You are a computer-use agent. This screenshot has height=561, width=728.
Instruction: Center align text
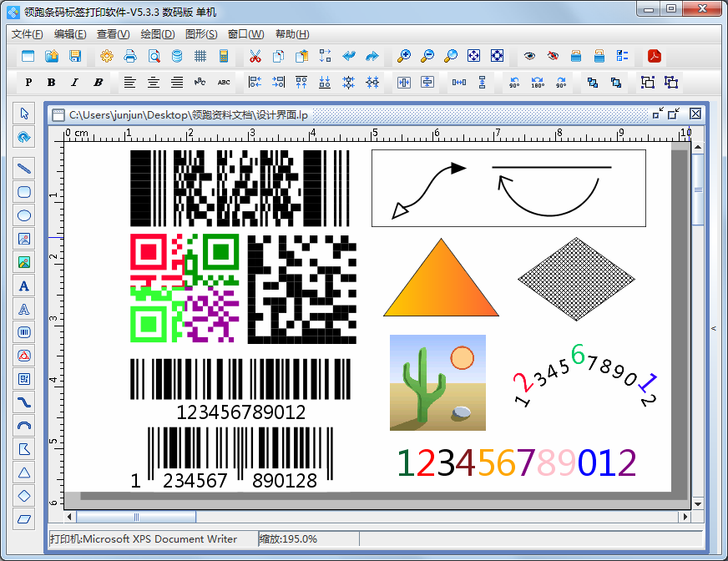(x=154, y=82)
